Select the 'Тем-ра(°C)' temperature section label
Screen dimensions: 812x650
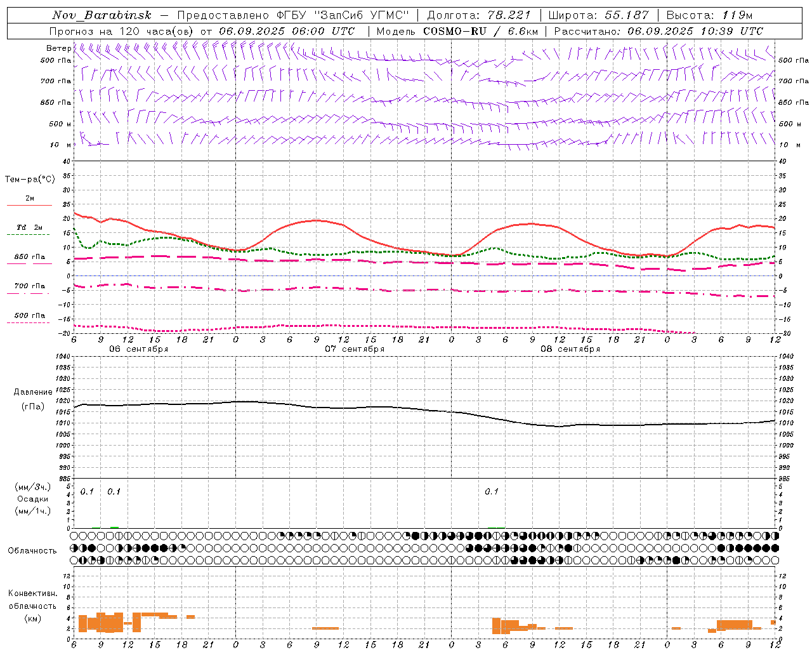click(x=30, y=180)
